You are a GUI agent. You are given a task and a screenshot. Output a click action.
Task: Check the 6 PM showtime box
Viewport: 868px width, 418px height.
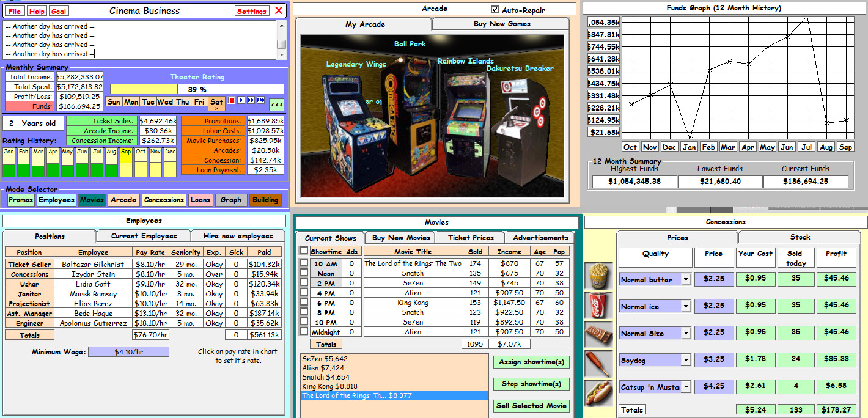pyautogui.click(x=304, y=302)
